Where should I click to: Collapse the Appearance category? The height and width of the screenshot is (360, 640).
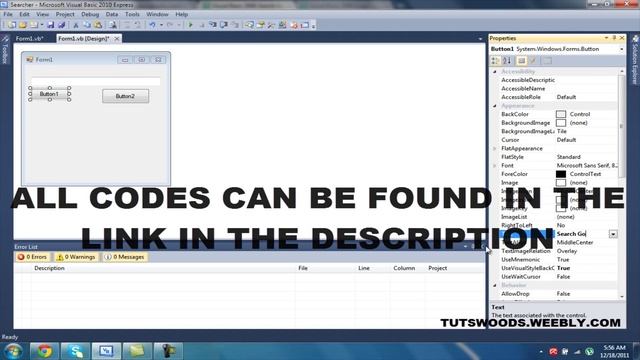coord(495,106)
